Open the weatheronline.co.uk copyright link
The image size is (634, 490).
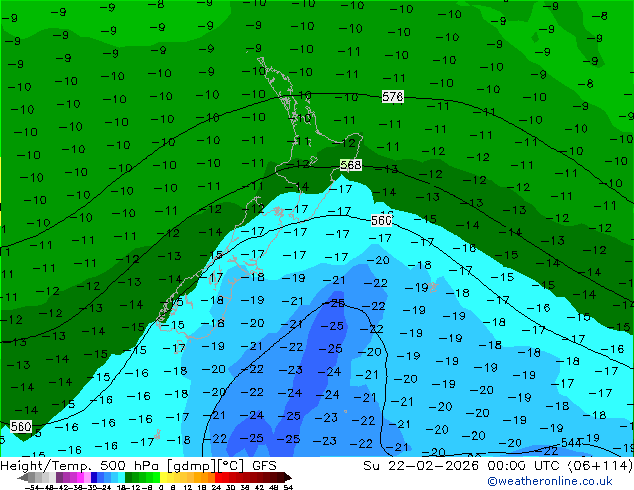tap(550, 481)
